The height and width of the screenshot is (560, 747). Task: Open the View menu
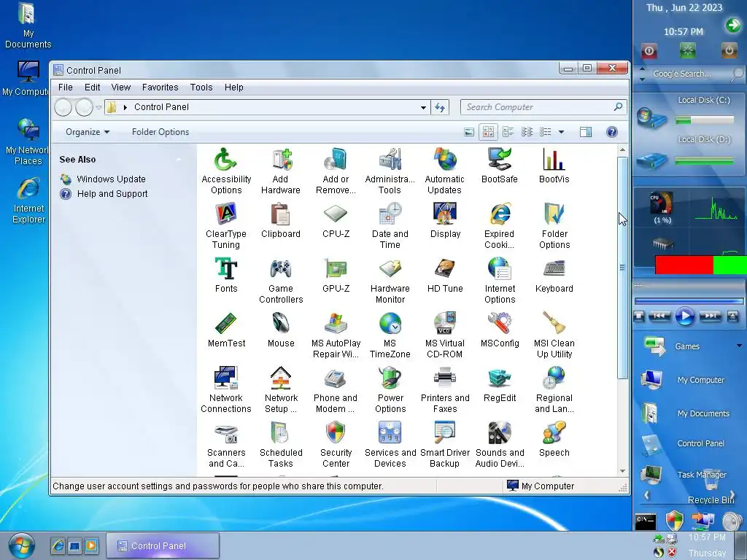pyautogui.click(x=120, y=87)
